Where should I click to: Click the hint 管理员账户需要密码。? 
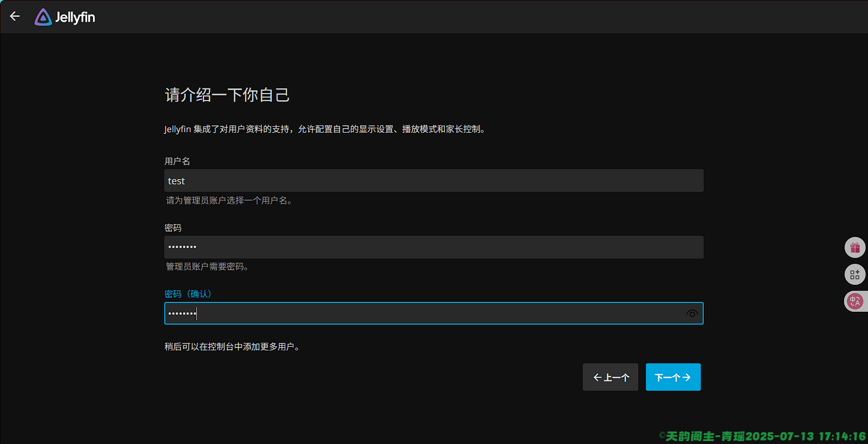208,267
